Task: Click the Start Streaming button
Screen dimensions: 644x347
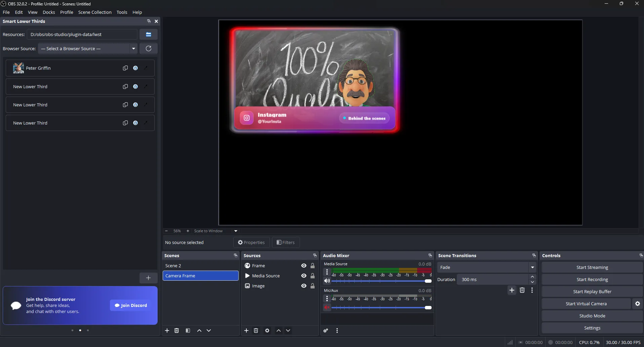Action: (x=591, y=267)
